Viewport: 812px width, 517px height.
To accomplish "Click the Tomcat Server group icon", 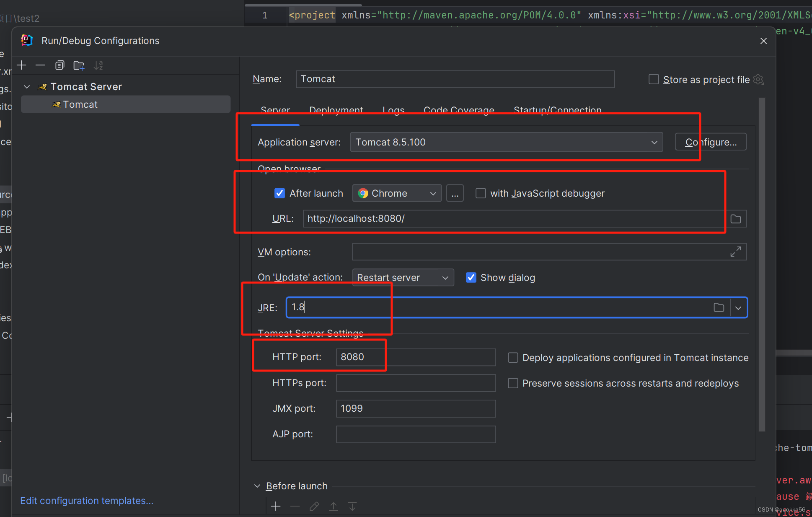I will pyautogui.click(x=42, y=87).
